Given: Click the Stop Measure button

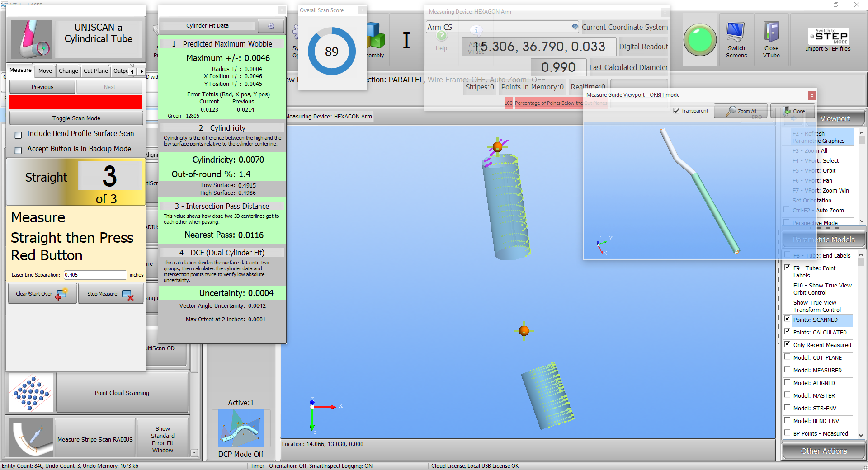Looking at the screenshot, I should point(110,294).
